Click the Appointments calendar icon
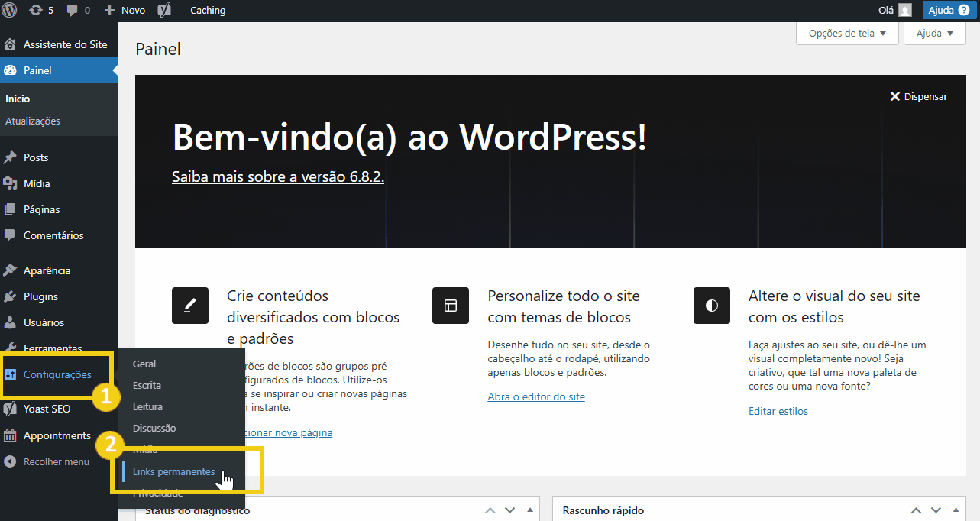The image size is (980, 521). click(11, 435)
